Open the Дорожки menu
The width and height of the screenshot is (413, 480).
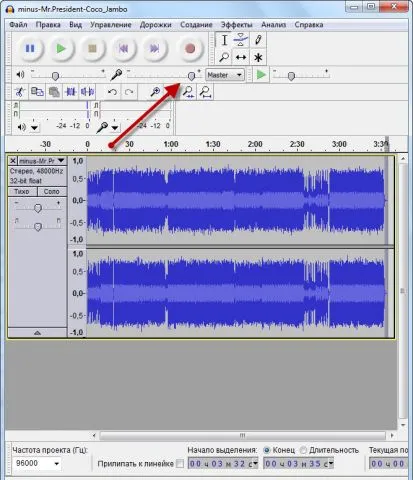pos(155,25)
